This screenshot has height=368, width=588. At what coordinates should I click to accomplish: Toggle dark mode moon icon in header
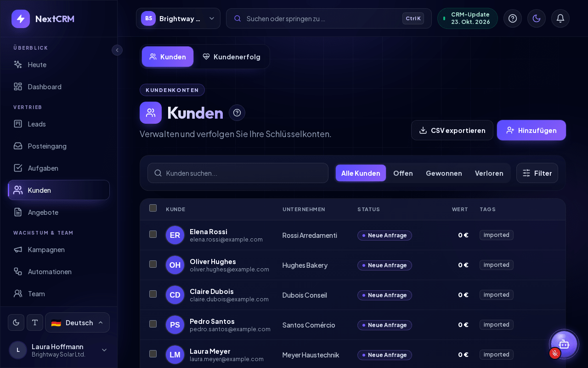tap(537, 18)
